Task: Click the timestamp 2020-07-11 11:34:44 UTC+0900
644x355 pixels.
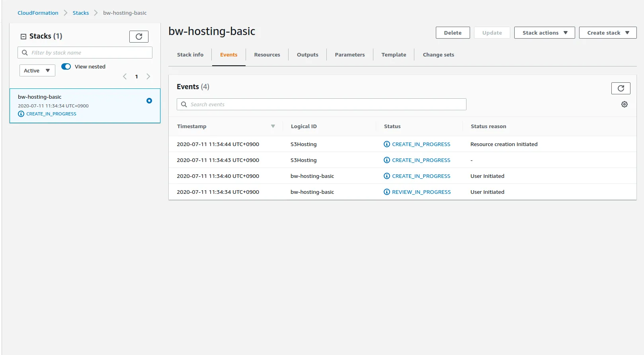Action: pos(218,144)
